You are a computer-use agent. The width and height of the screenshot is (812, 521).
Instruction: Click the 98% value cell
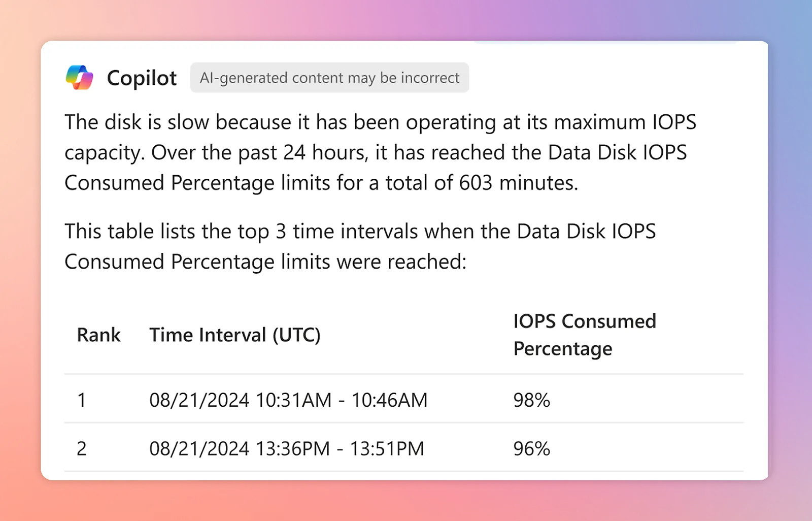[531, 400]
